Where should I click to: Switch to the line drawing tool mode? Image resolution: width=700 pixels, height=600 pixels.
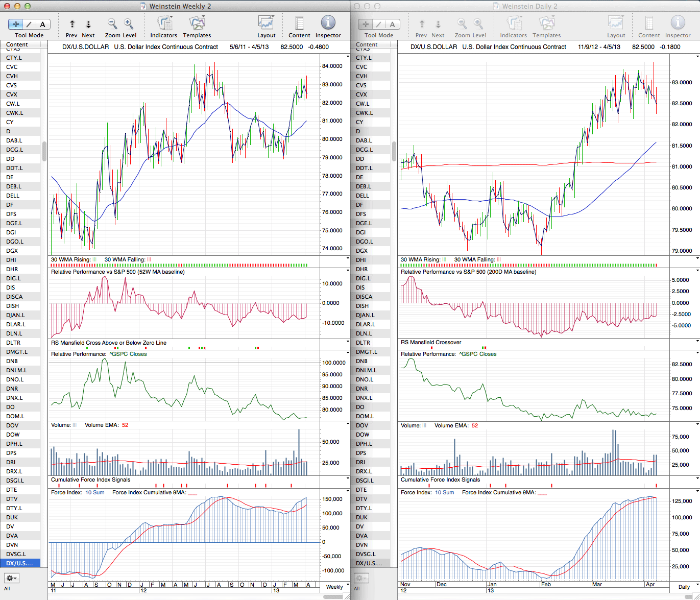(29, 24)
